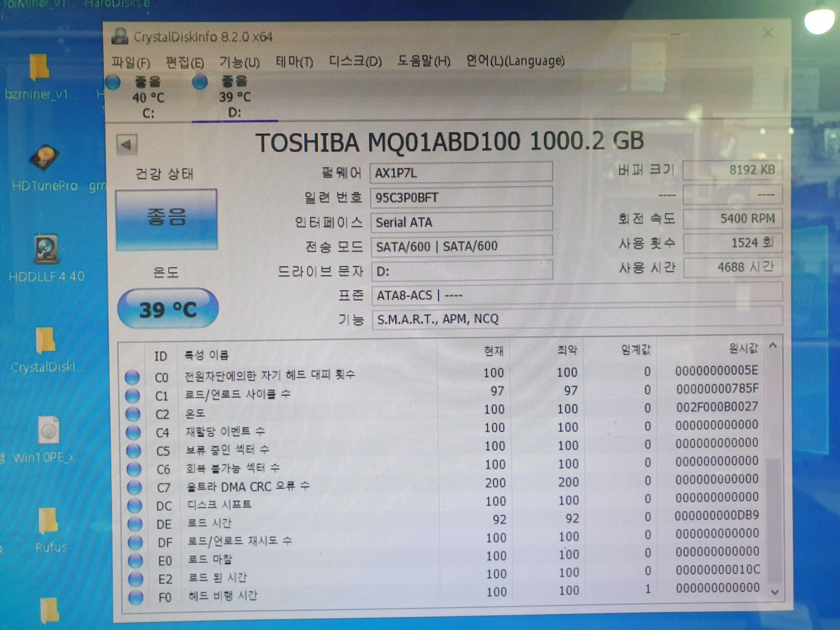Click the previous disk arrow button
The image size is (840, 630).
(126, 145)
